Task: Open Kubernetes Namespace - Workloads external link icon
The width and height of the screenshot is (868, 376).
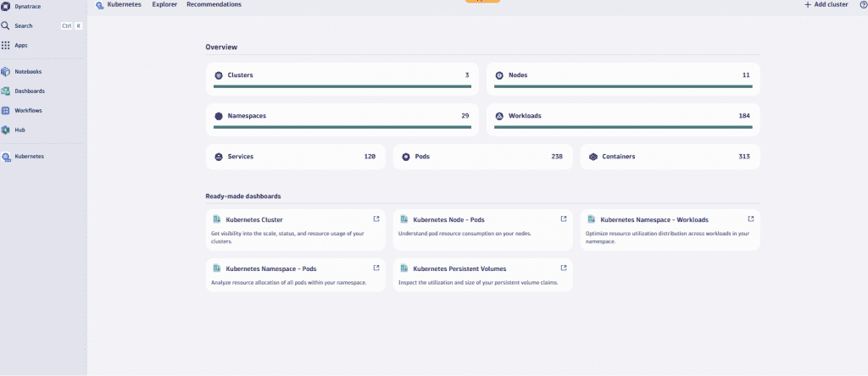Action: click(x=751, y=219)
